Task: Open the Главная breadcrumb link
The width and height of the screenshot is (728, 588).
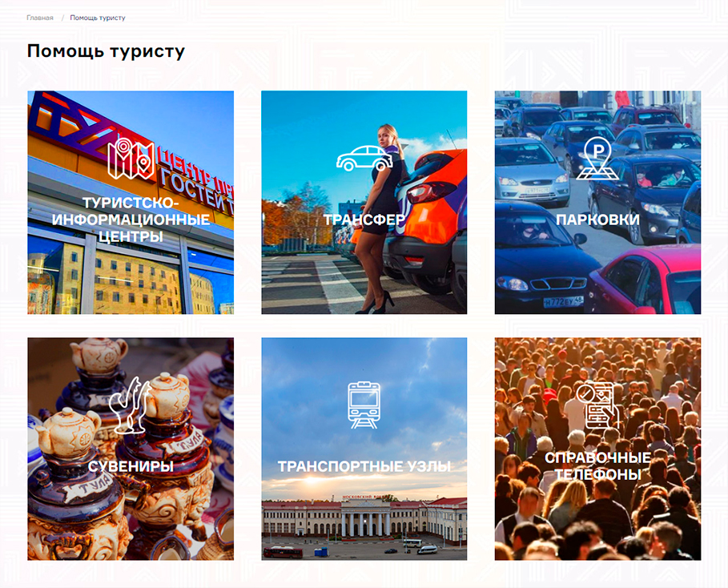Action: (x=40, y=18)
